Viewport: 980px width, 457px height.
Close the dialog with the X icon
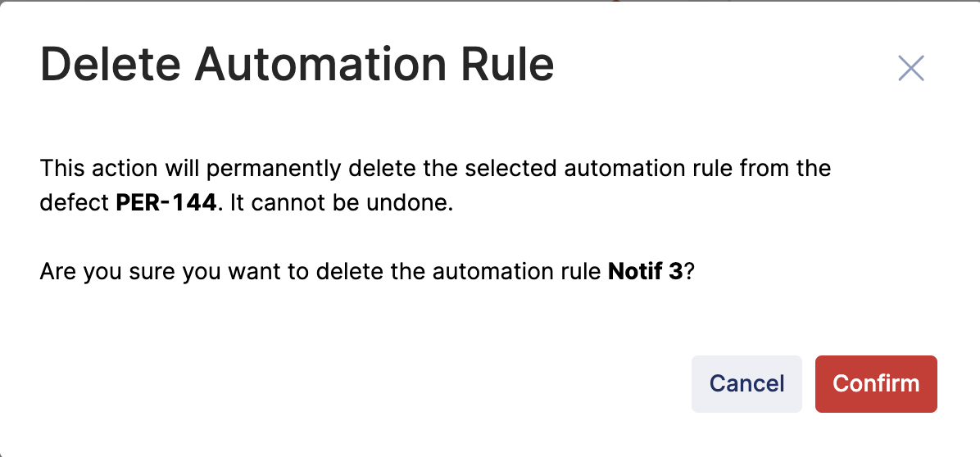click(910, 69)
